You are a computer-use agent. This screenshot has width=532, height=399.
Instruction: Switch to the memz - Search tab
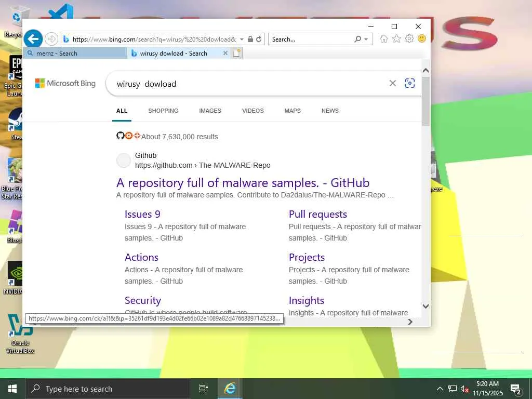click(x=75, y=54)
